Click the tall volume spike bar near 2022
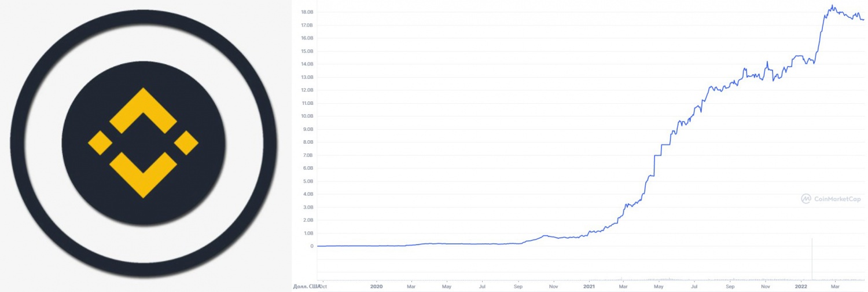 point(812,258)
